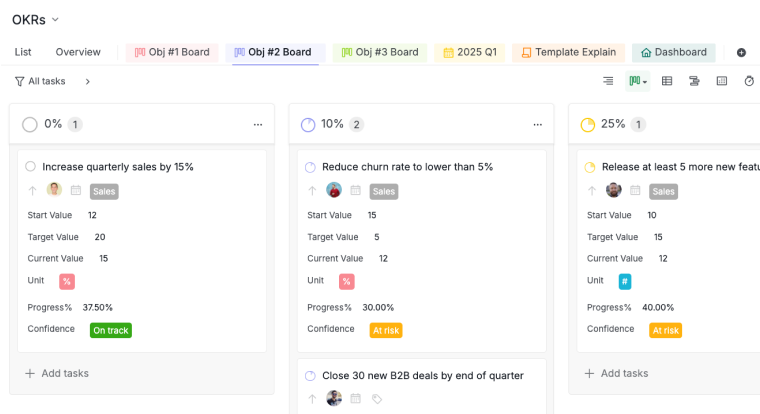Image resolution: width=760 pixels, height=414 pixels.
Task: Click the % unit badge on Reduce churn rate card
Action: coord(347,282)
